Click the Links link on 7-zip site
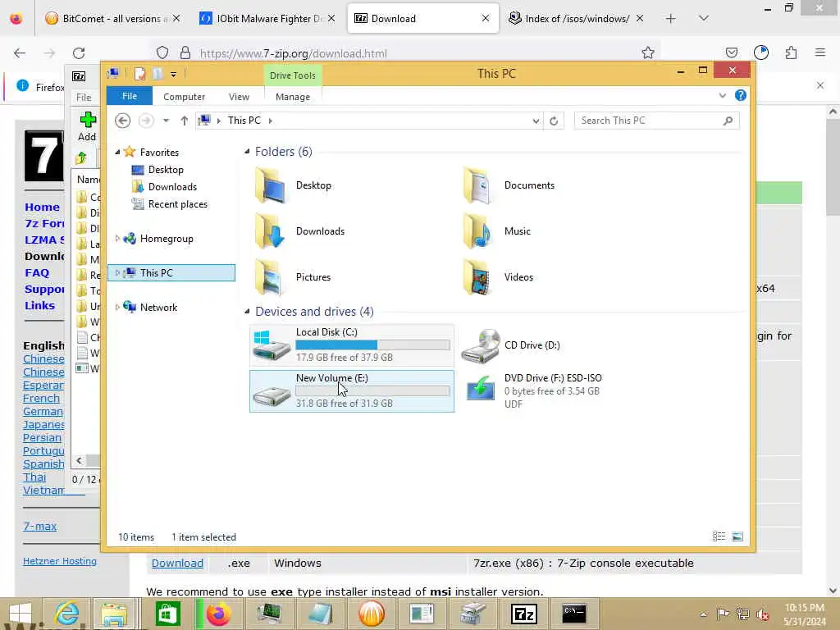Viewport: 840px width, 630px height. (x=39, y=305)
